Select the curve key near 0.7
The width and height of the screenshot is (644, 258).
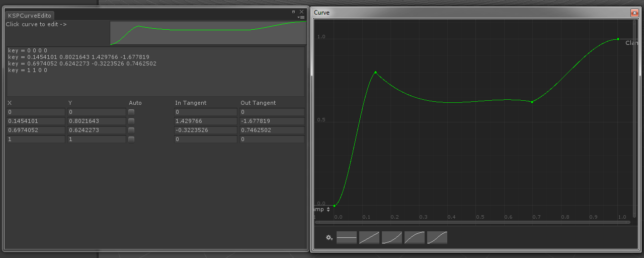click(x=532, y=102)
